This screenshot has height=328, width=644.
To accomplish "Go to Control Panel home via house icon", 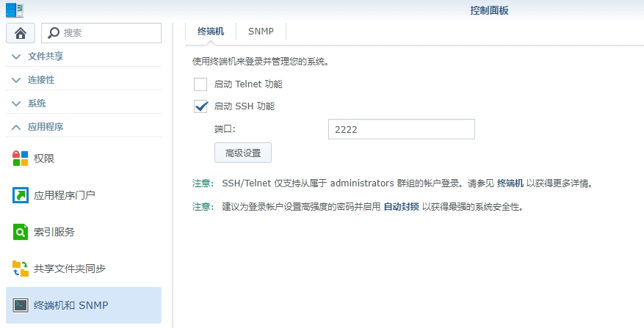I will tap(21, 33).
